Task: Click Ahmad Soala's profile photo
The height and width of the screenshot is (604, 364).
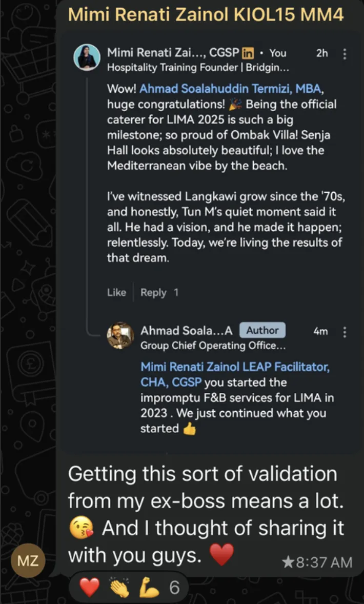Action: click(x=120, y=335)
